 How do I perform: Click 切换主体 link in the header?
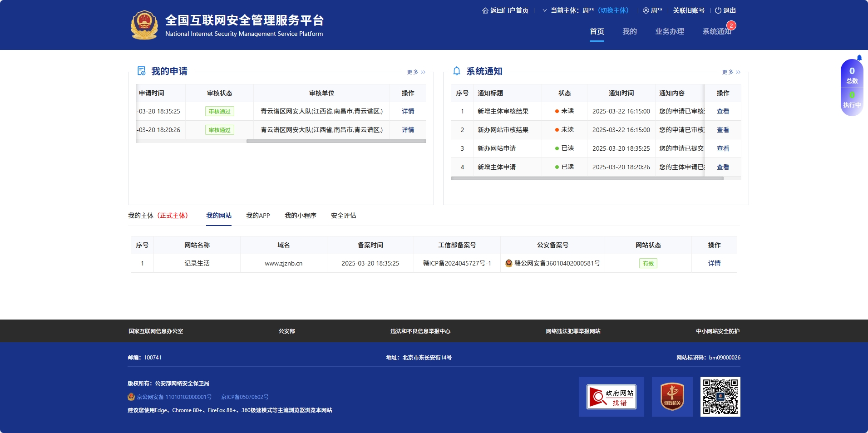613,10
